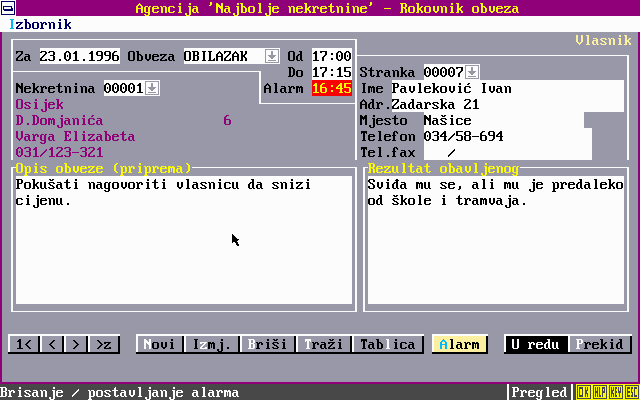
Task: Click the Novi button
Action: 160,344
